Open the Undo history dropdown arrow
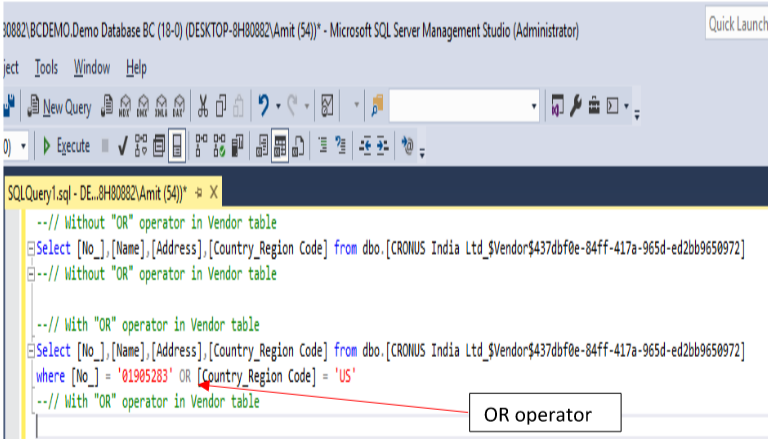Image resolution: width=768 pixels, height=439 pixels. coord(278,106)
